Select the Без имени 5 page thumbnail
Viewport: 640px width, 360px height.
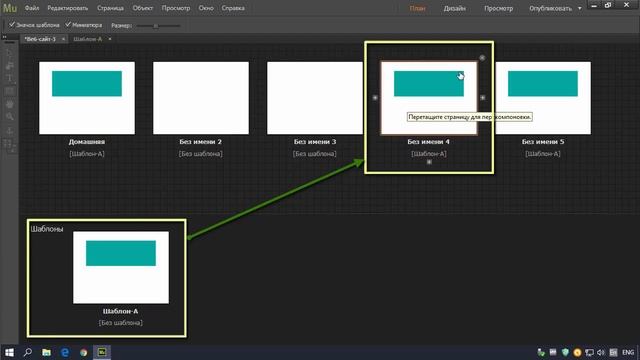(x=543, y=98)
